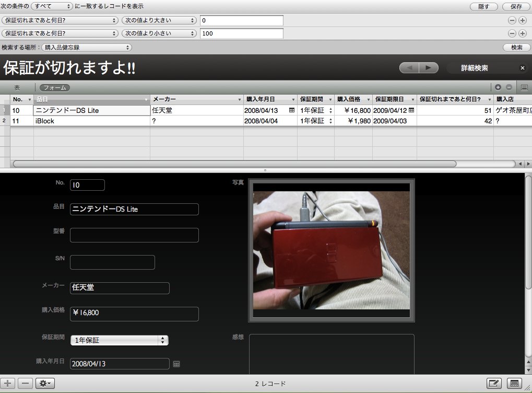The height and width of the screenshot is (393, 532).
Task: Click the 保存 button
Action: coord(516,6)
